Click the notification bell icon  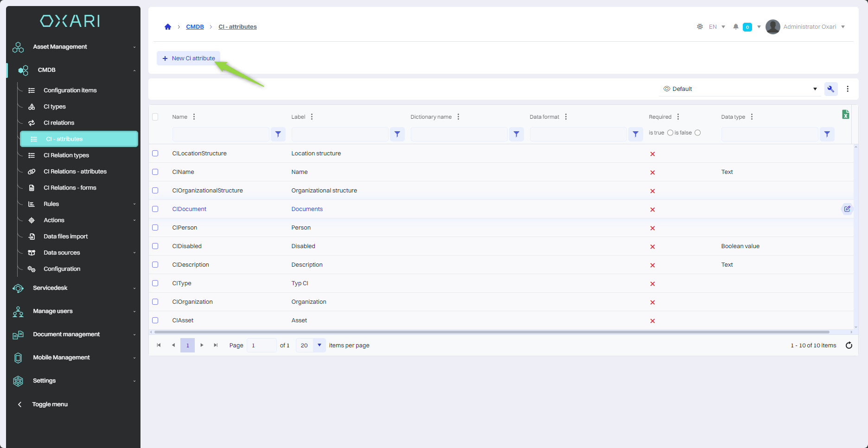(735, 27)
